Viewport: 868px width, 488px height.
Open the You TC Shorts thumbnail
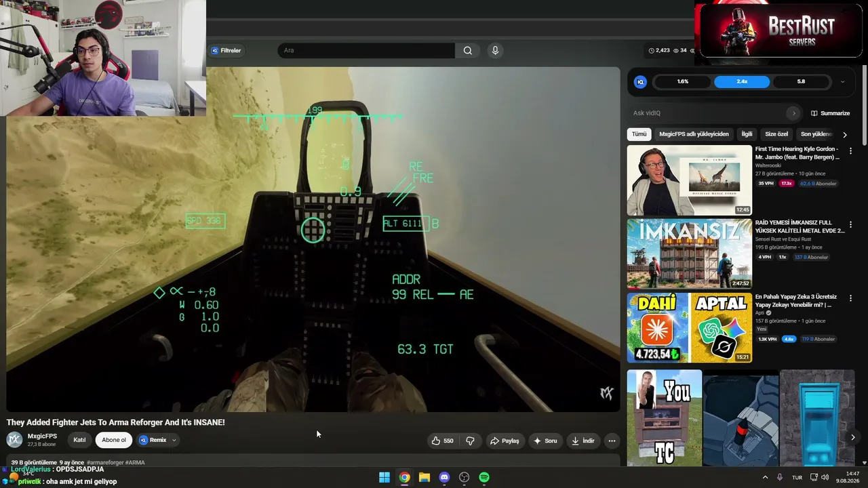point(664,418)
